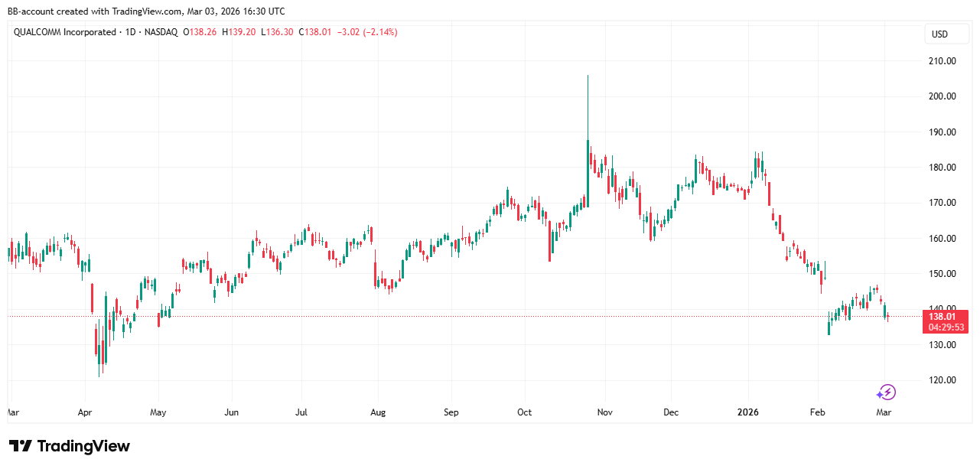Viewport: 980px width, 469px height.
Task: Click the Jun label on time axis
Action: (x=231, y=412)
